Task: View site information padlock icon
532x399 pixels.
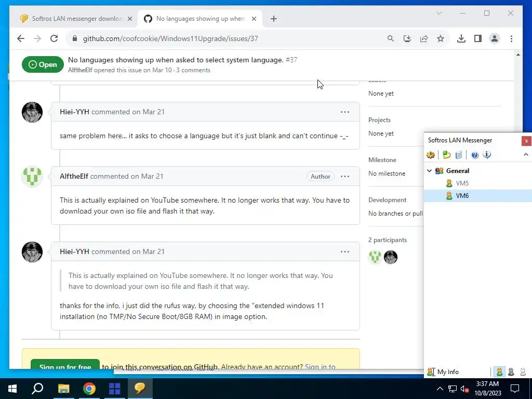Action: pos(75,38)
